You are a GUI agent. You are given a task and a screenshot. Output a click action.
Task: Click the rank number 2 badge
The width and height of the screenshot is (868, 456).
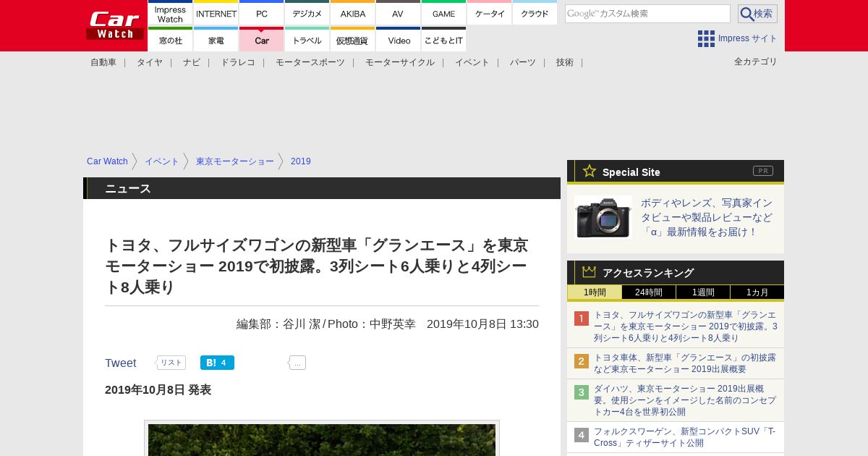[582, 361]
